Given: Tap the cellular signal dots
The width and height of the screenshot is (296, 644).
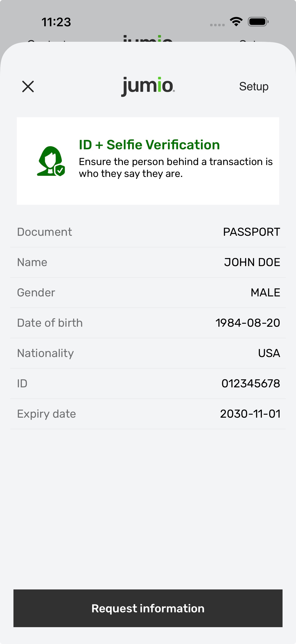Looking at the screenshot, I should pyautogui.click(x=217, y=25).
